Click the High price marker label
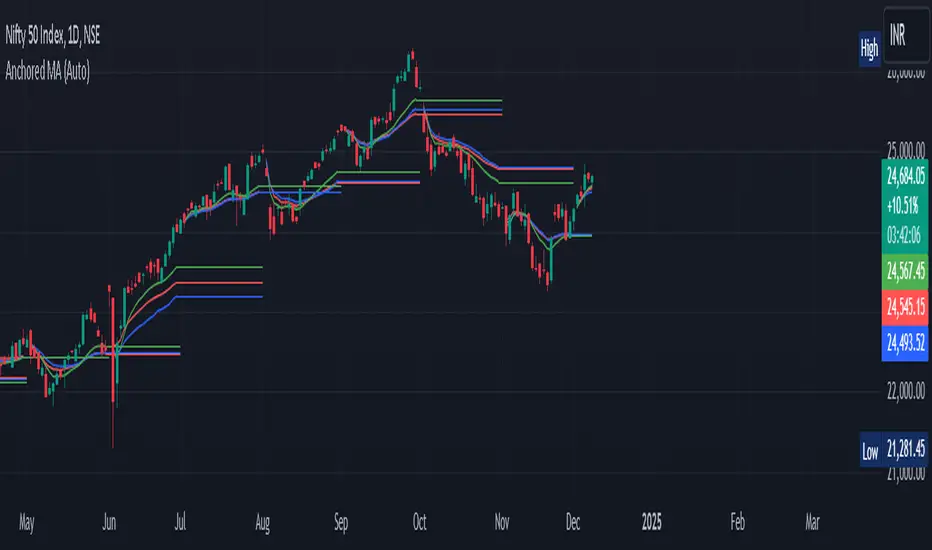 [869, 46]
